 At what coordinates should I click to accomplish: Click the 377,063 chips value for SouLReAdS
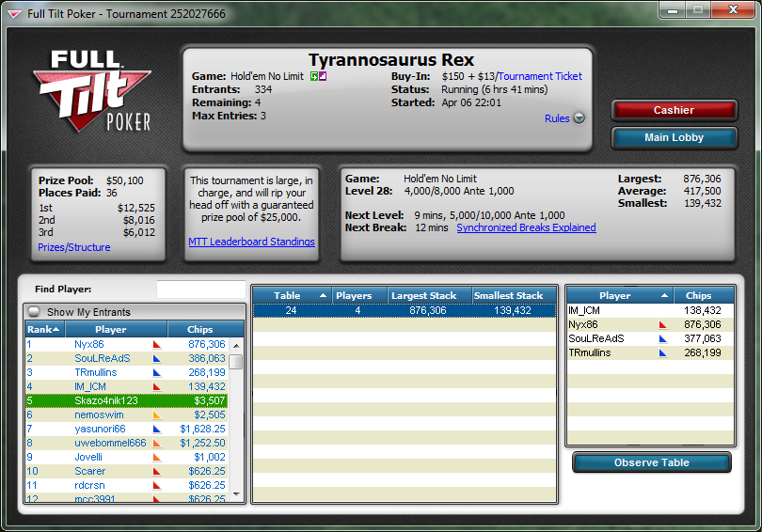coord(702,338)
